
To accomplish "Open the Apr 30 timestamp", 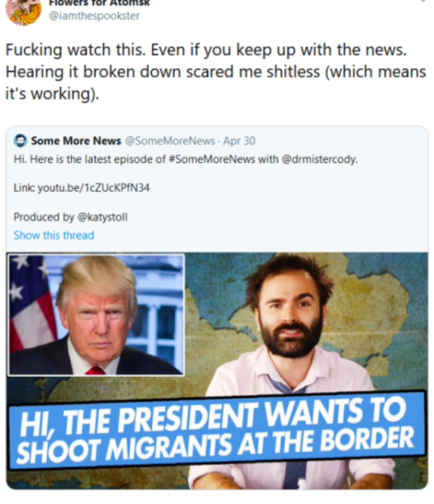I will 239,141.
